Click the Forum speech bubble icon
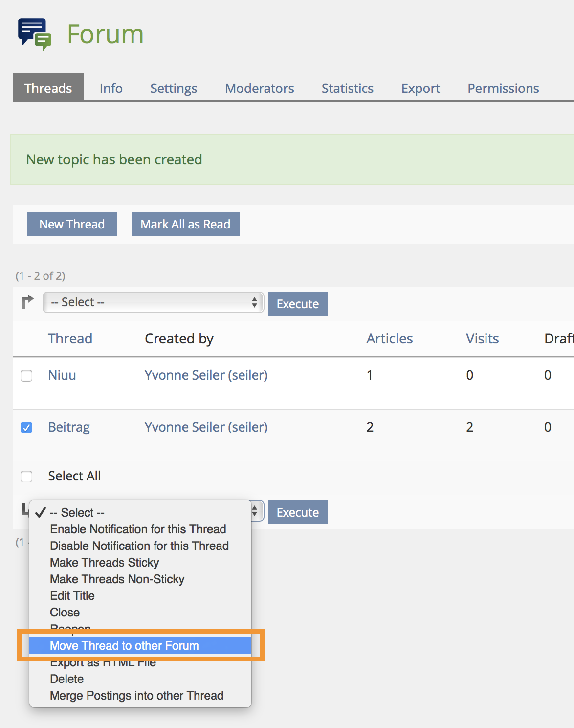The width and height of the screenshot is (574, 728). (34, 34)
